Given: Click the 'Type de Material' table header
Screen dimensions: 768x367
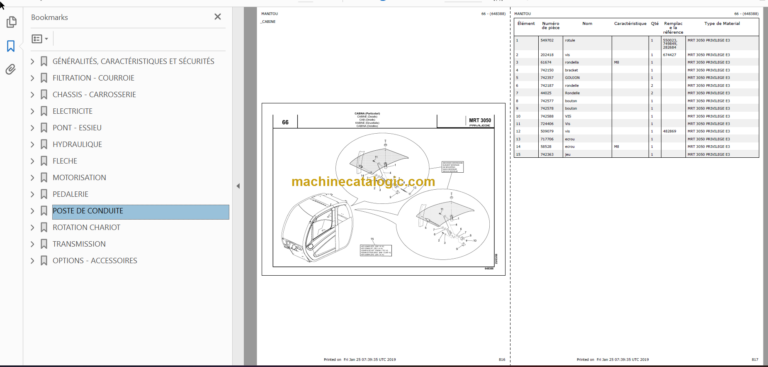Looking at the screenshot, I should coord(722,24).
